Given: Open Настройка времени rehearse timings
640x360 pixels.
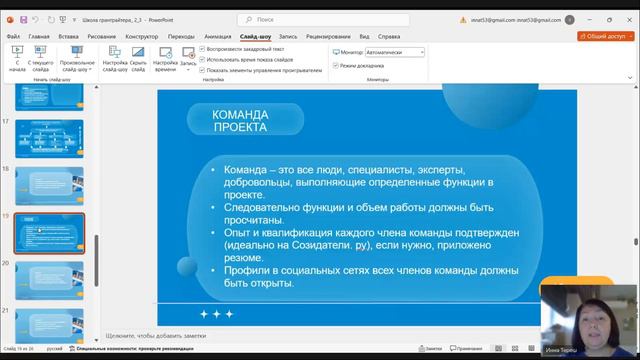Looking at the screenshot, I should [x=165, y=59].
